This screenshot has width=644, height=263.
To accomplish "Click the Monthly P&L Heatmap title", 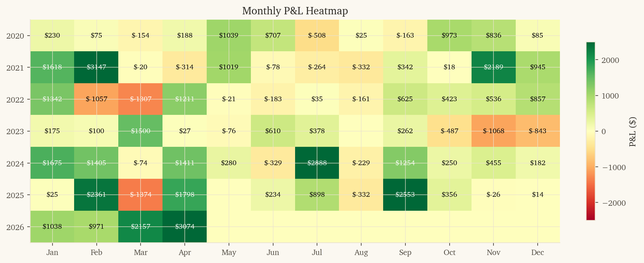I will [295, 11].
